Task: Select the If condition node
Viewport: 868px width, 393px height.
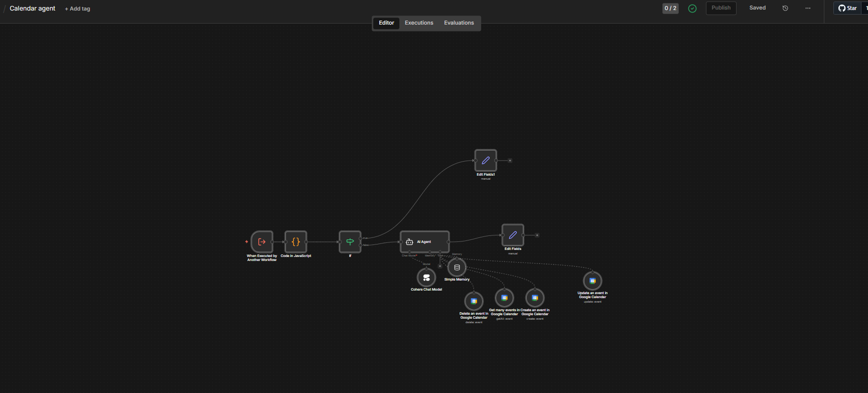Action: pos(350,242)
